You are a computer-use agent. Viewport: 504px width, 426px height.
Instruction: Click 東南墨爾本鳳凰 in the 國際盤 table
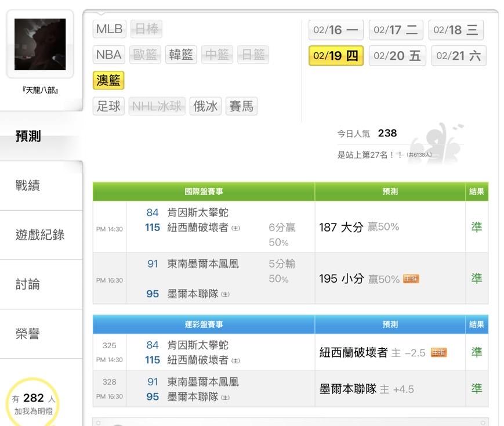[203, 264]
